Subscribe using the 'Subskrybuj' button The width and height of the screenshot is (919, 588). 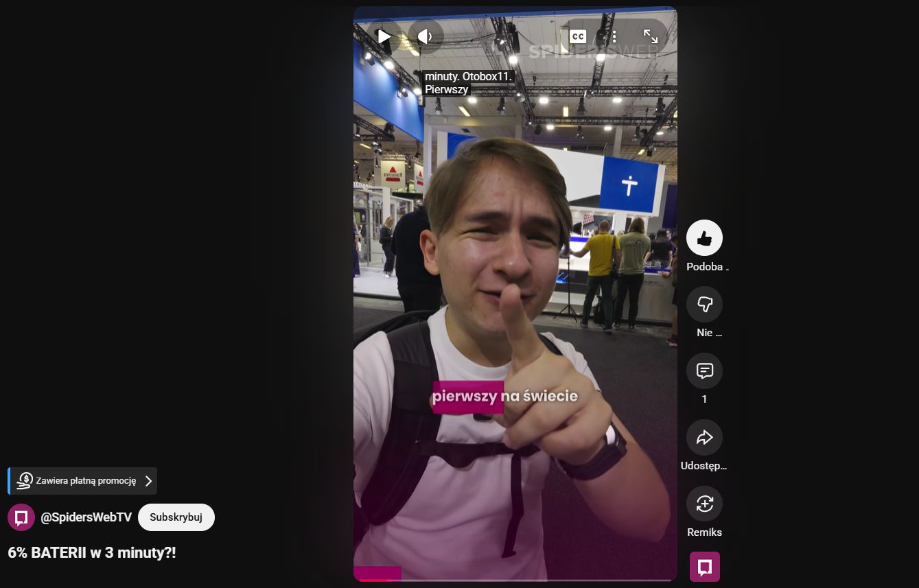[x=176, y=517]
